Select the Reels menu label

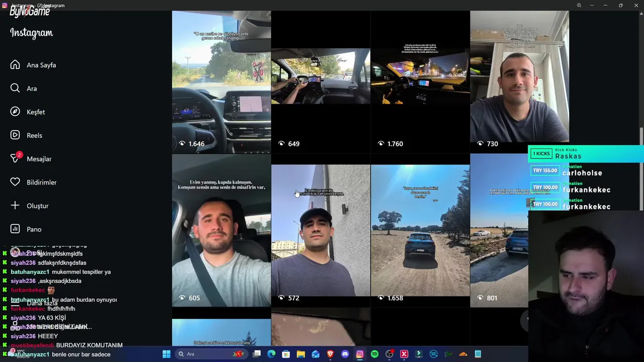(x=34, y=135)
